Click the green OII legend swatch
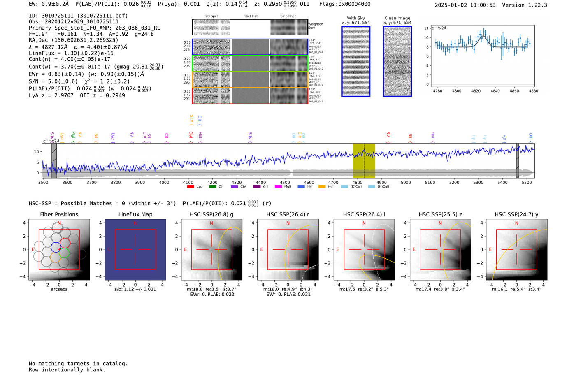Viewport: 576px width, 392px height. click(212, 187)
